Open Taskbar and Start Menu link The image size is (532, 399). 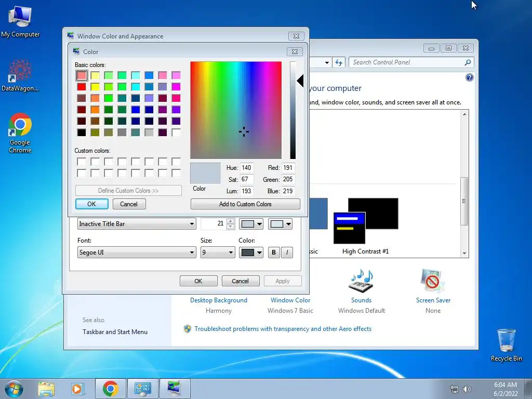tap(115, 332)
